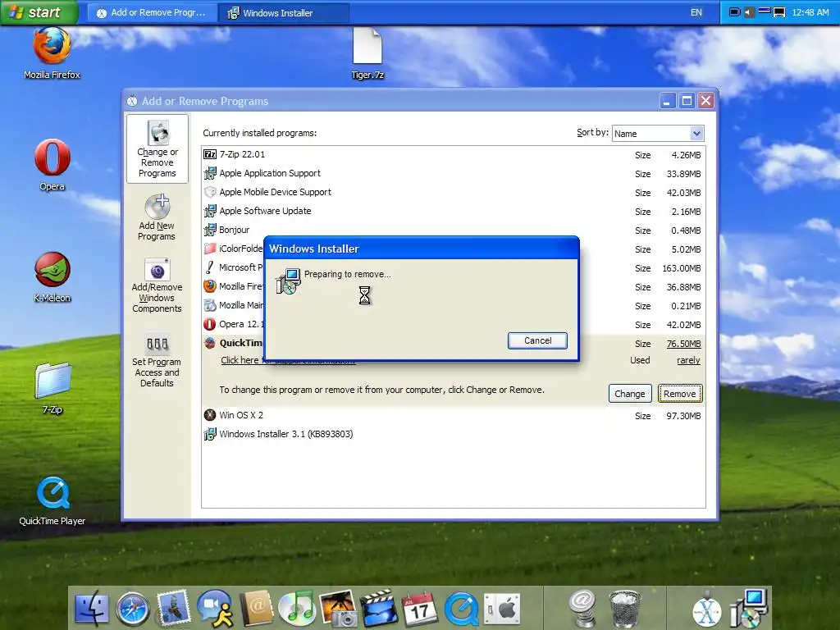This screenshot has height=630, width=840.
Task: Open the 7-Zip folder on desktop
Action: [52, 388]
